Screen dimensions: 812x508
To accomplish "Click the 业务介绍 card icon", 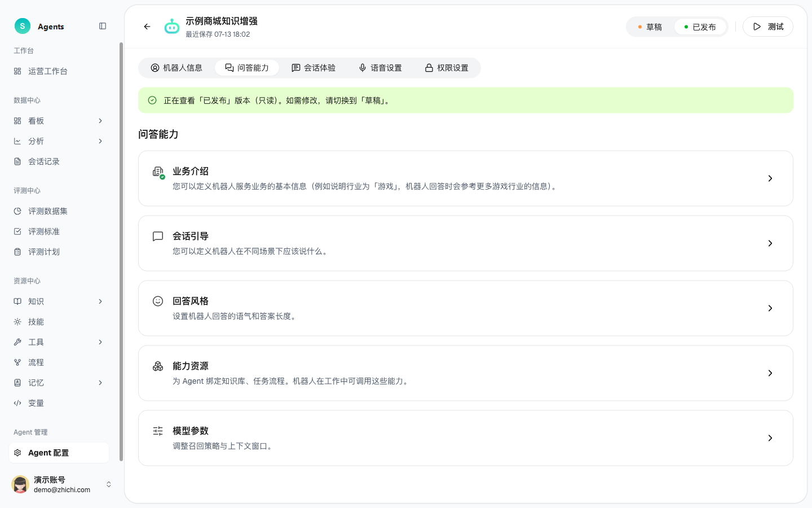I will tap(158, 172).
